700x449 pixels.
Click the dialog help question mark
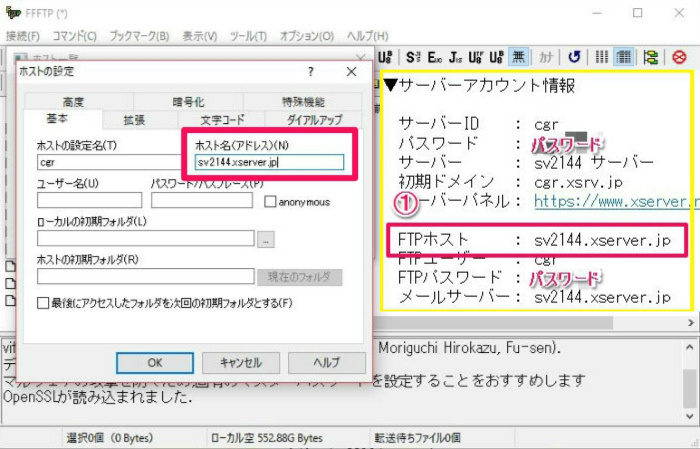311,72
